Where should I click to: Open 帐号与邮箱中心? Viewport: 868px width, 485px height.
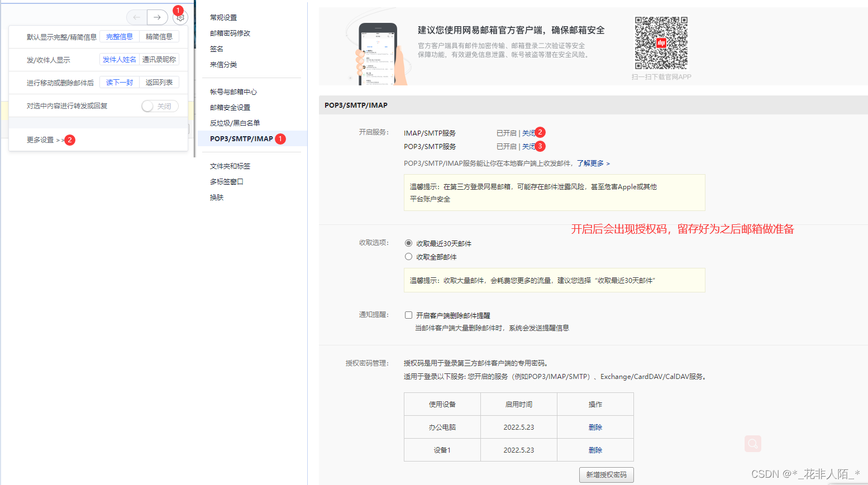point(233,92)
